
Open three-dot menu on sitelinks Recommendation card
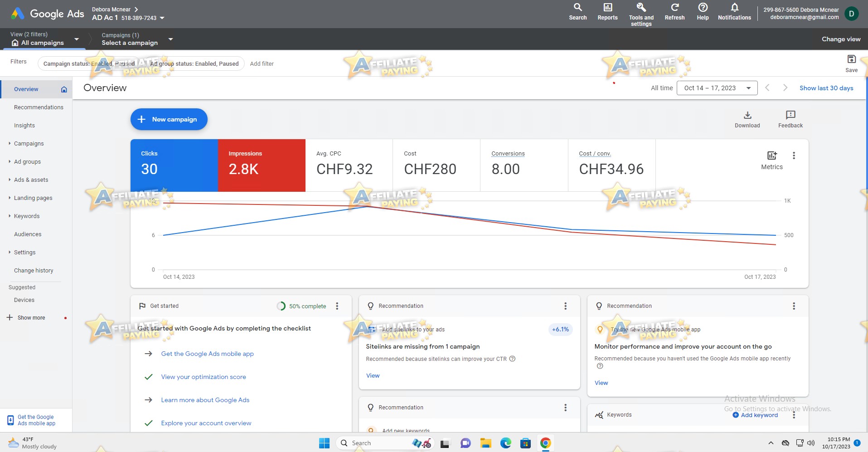tap(565, 306)
